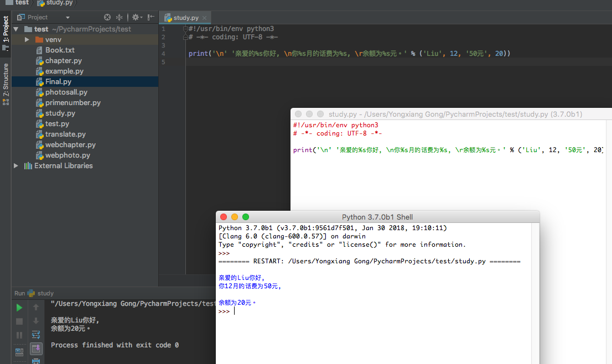
Task: Hide the Project panel with the pin icon
Action: [x=151, y=17]
